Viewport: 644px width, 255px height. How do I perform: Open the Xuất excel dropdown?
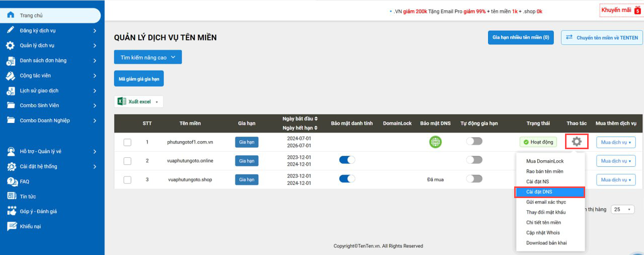(x=139, y=102)
